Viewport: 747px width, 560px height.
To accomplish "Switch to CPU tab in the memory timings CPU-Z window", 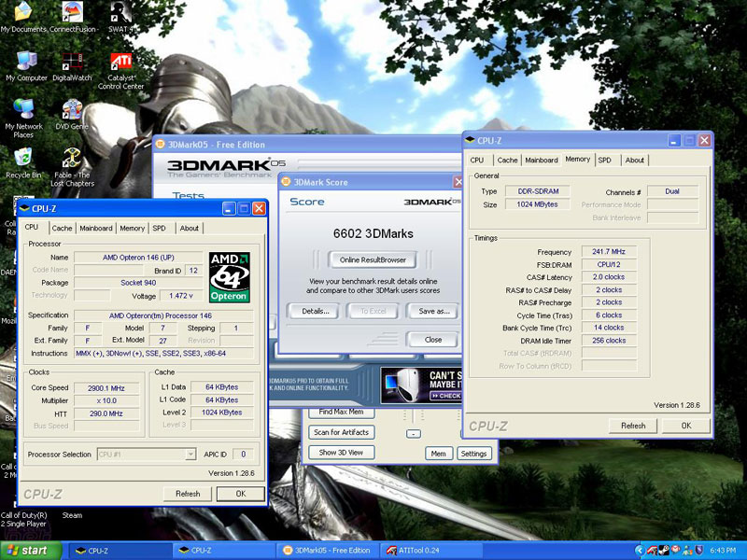I will 477,160.
